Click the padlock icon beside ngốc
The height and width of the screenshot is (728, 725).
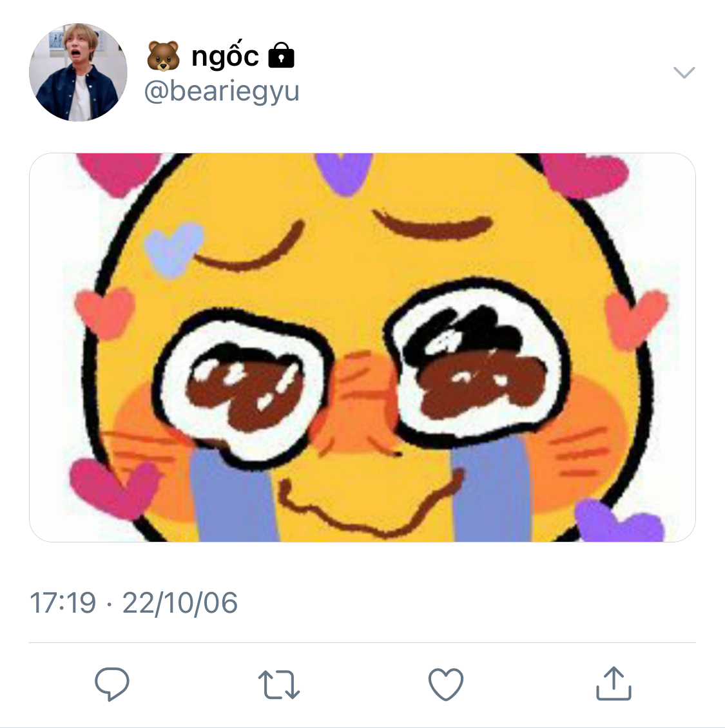tap(282, 55)
